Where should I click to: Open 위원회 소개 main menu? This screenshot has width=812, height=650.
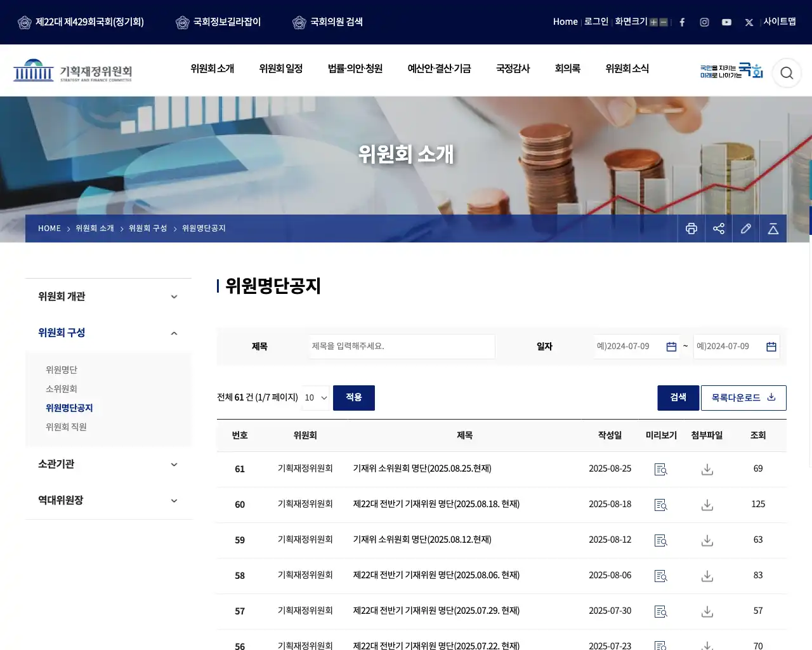(x=213, y=69)
